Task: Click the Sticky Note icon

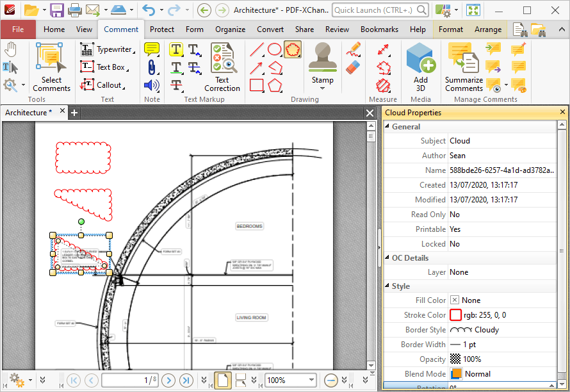Action: click(152, 49)
